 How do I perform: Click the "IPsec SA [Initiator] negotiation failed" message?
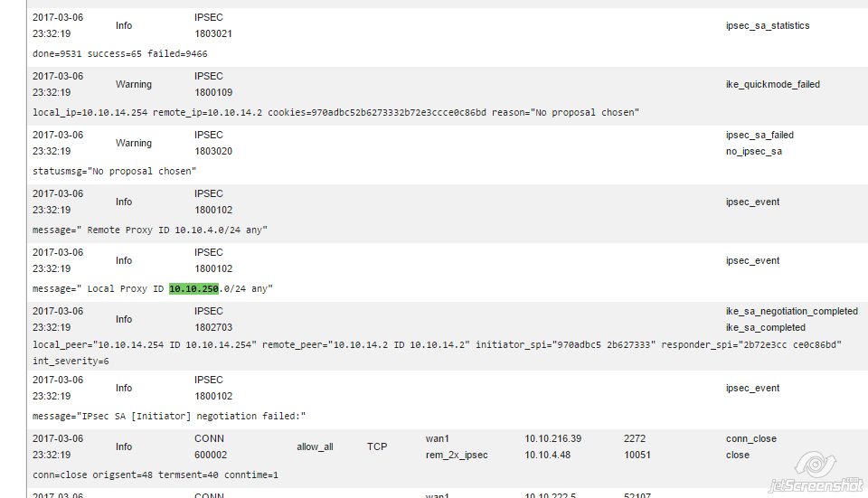coord(170,415)
